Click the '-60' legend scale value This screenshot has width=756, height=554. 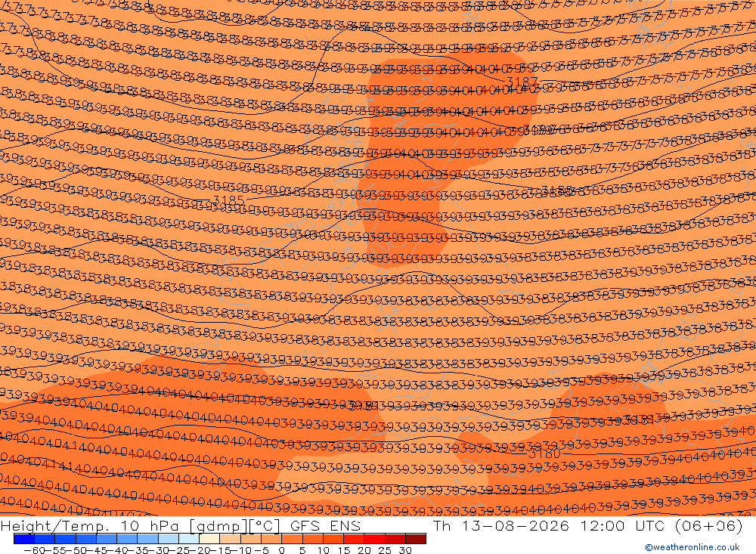click(x=34, y=549)
